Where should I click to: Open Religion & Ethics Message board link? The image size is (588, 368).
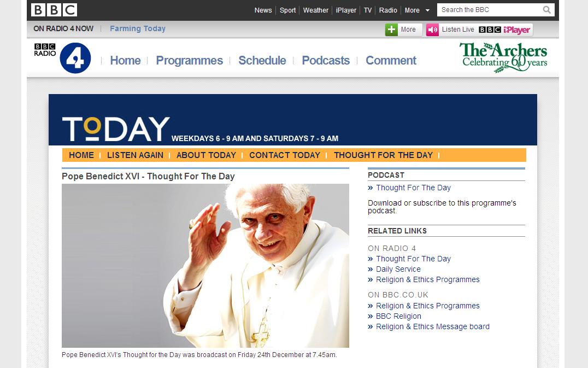coord(433,327)
